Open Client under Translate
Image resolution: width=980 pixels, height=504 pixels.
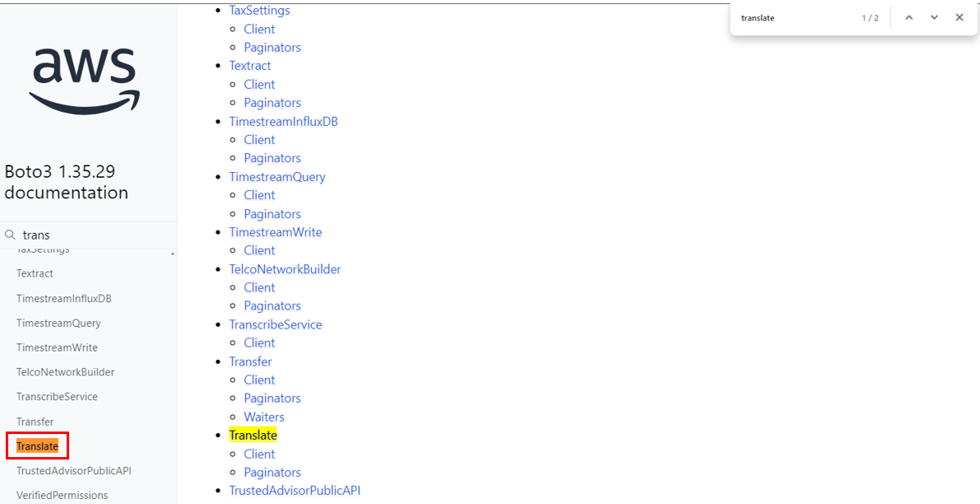(259, 453)
